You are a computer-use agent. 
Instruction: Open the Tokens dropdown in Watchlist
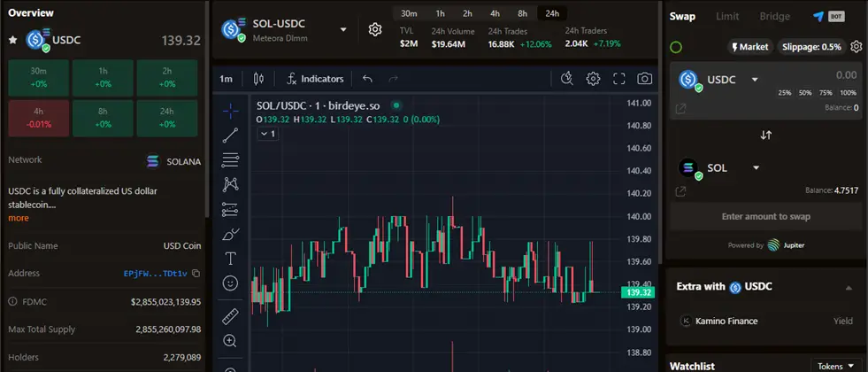(x=836, y=366)
